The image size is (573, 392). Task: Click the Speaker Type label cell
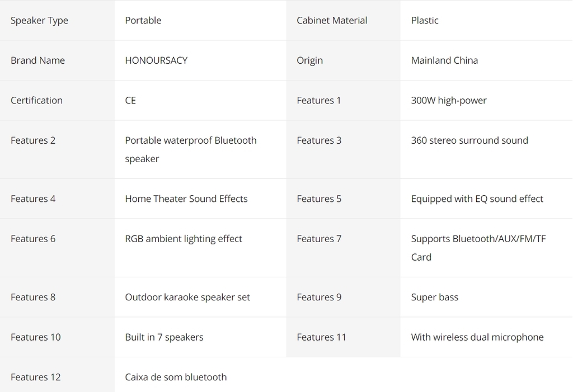[39, 21]
